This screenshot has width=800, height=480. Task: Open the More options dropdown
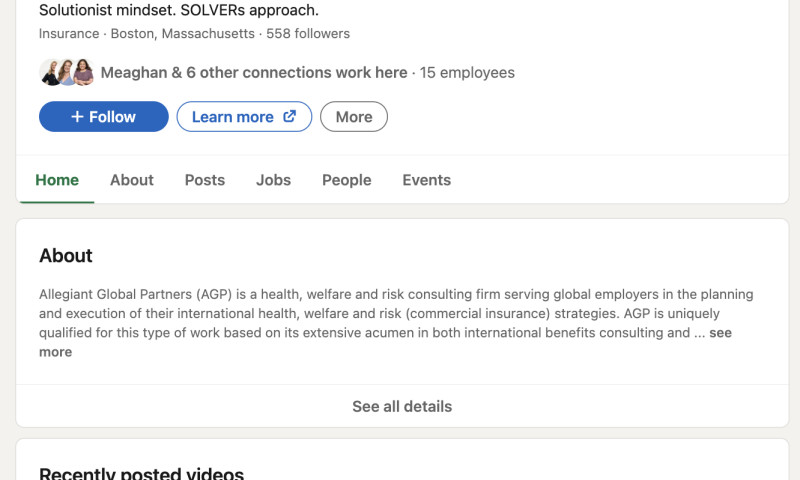354,117
